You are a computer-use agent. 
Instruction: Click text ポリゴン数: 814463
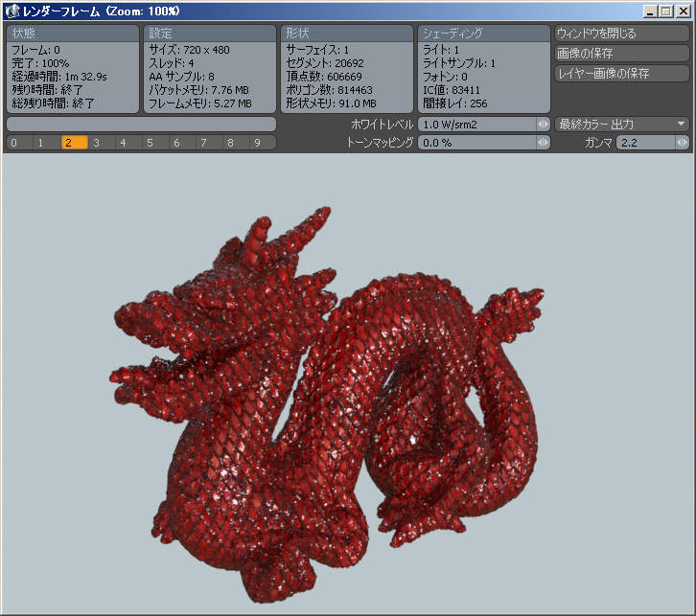330,90
